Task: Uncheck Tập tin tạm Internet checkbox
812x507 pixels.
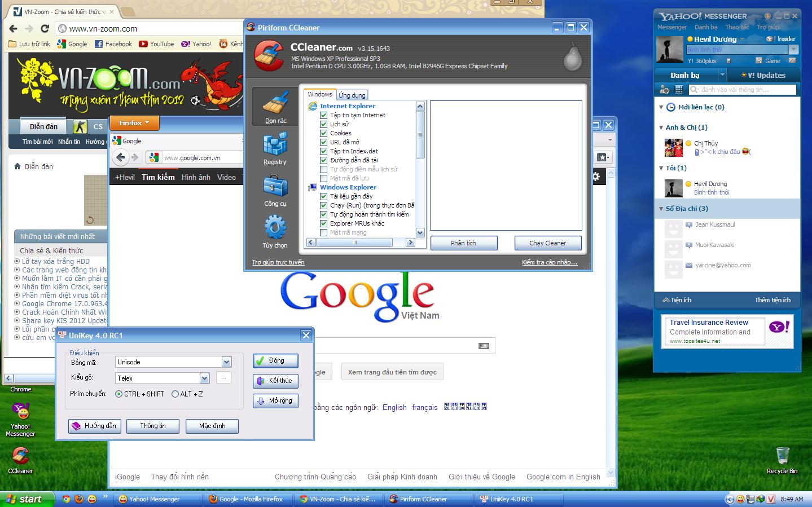Action: click(x=324, y=115)
